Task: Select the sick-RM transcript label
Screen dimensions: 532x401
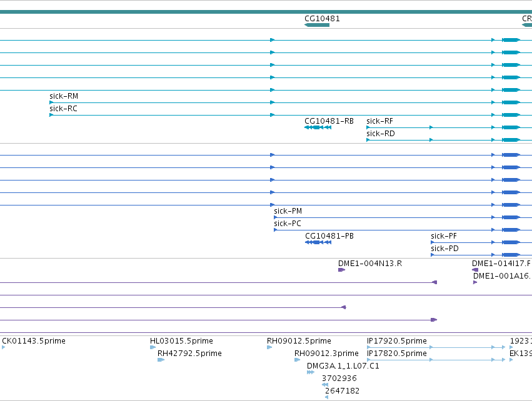Action: [64, 96]
